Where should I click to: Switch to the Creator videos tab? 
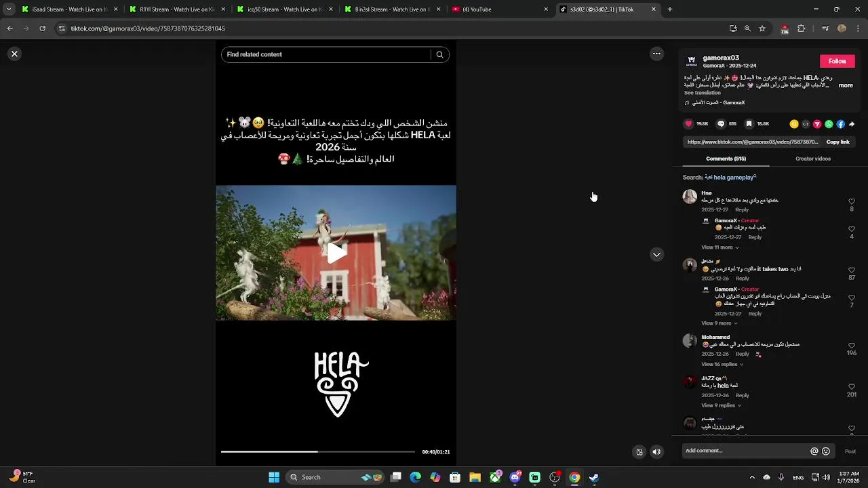[813, 159]
